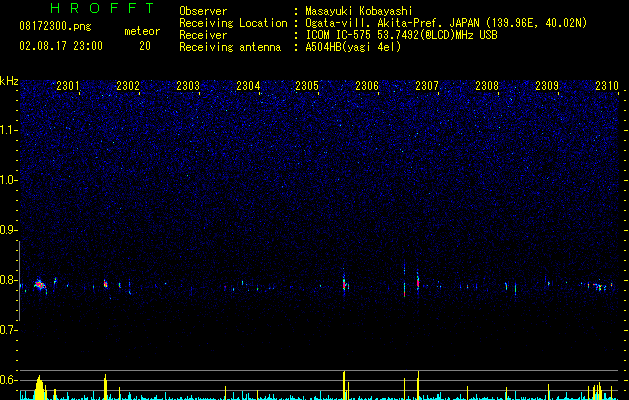Click the HROFFT title text
This screenshot has width=629, height=400.
coord(102,8)
